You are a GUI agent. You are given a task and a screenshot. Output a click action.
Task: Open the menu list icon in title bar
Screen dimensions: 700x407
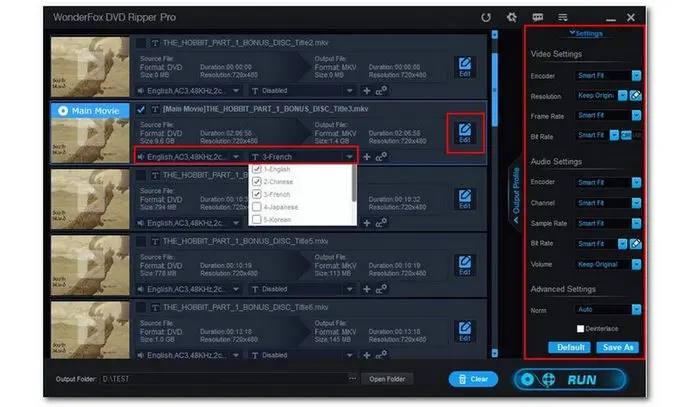(x=563, y=17)
